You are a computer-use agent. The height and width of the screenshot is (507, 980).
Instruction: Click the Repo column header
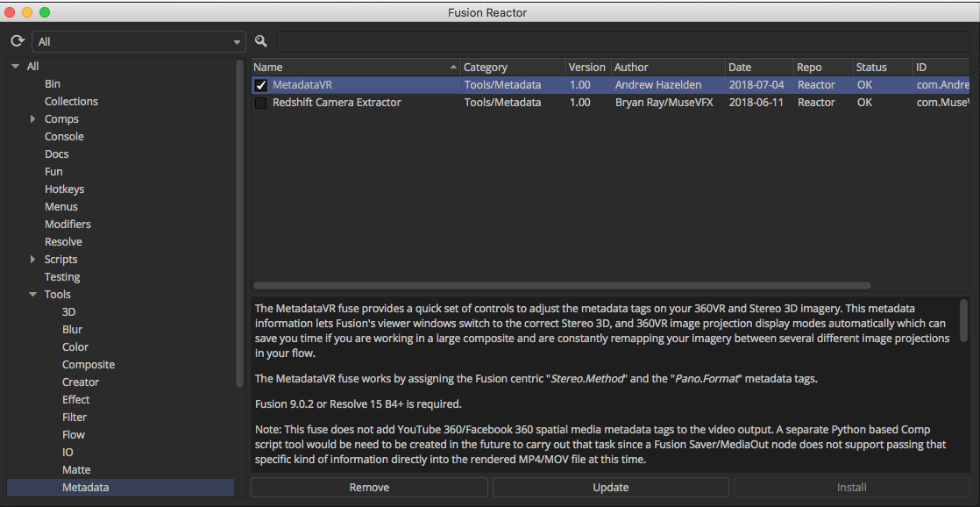pyautogui.click(x=824, y=67)
